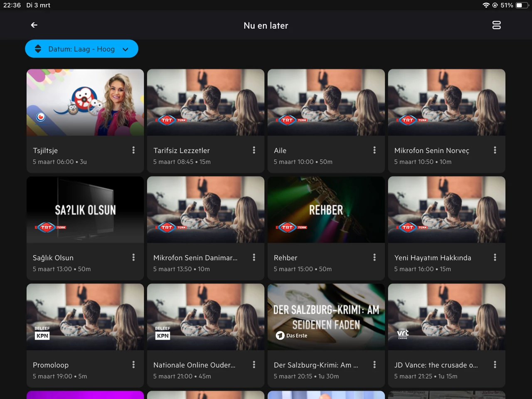Click the Rehber title below the thumbnail
532x399 pixels.
coord(286,258)
